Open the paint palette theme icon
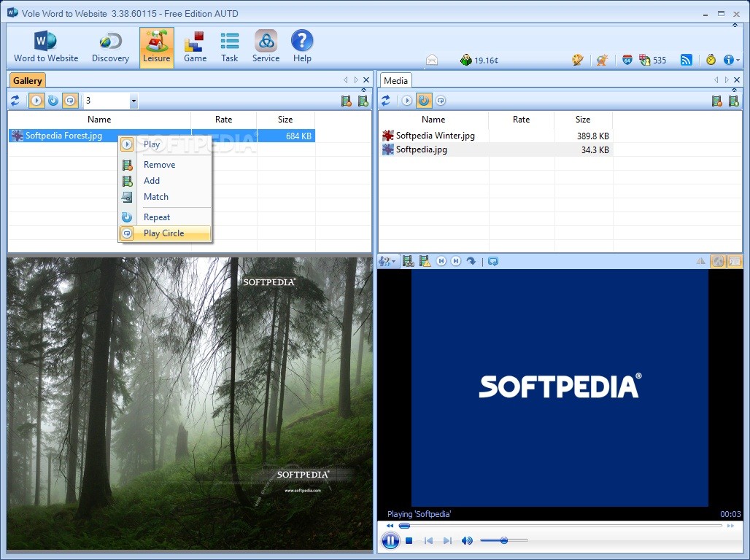750x560 pixels. (577, 60)
